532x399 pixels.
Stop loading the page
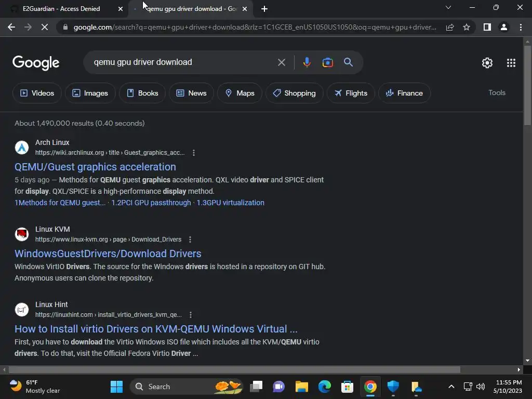45,27
